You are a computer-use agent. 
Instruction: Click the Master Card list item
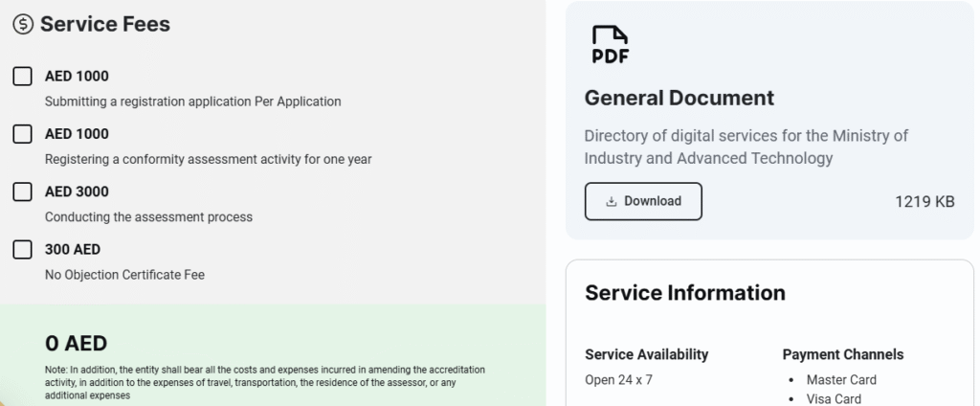841,379
